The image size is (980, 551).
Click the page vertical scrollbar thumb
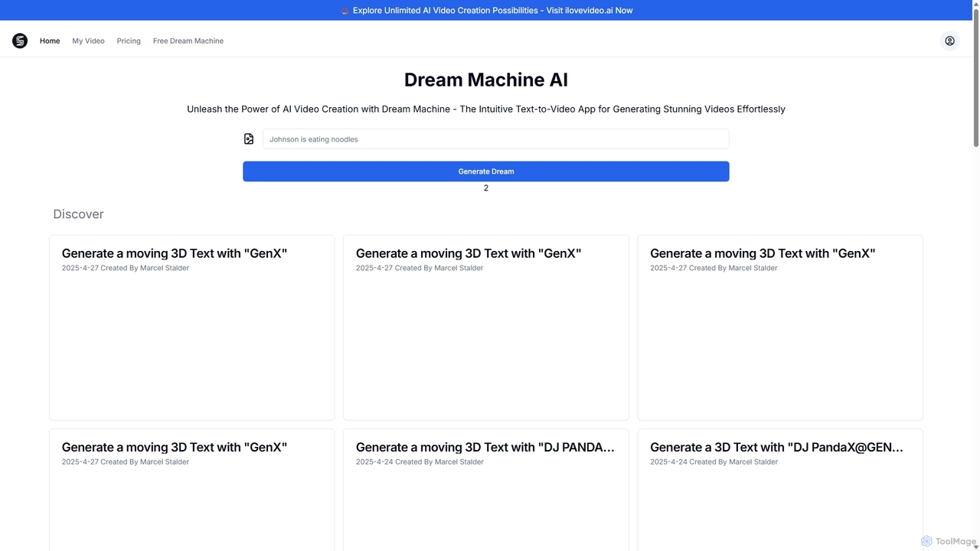976,77
